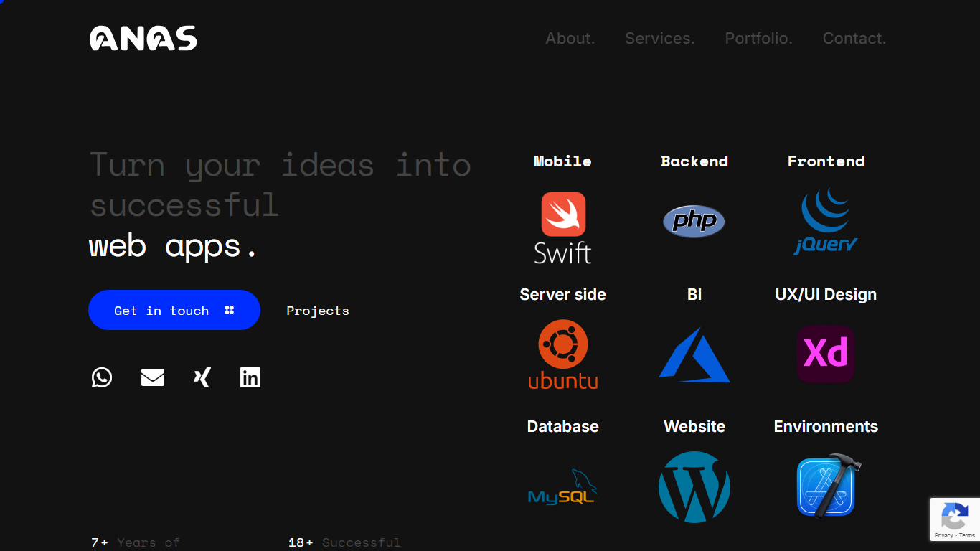Image resolution: width=980 pixels, height=551 pixels.
Task: Click the Frontend heading
Action: click(x=826, y=161)
